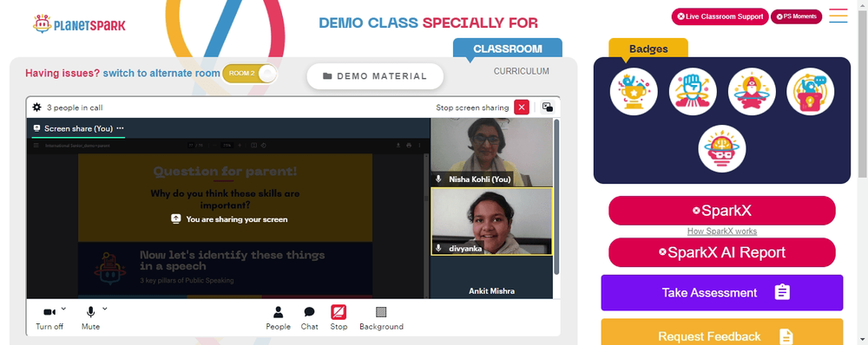Screen dimensions: 868x345
Task: Open the DEMO MATERIAL folder button
Action: (x=375, y=76)
